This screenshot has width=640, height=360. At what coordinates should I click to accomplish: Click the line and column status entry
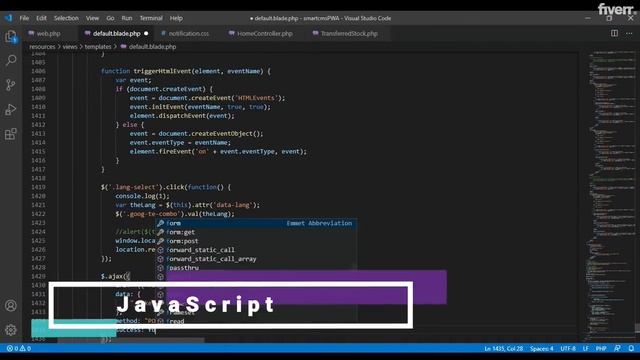coord(503,348)
